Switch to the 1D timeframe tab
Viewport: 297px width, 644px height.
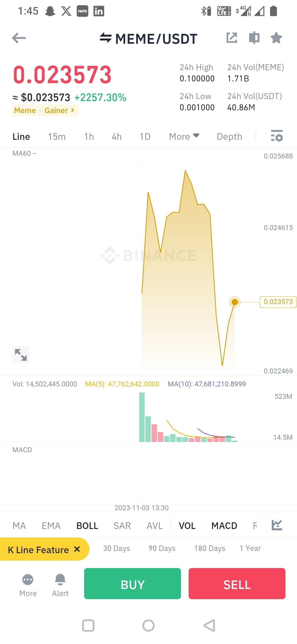click(145, 137)
